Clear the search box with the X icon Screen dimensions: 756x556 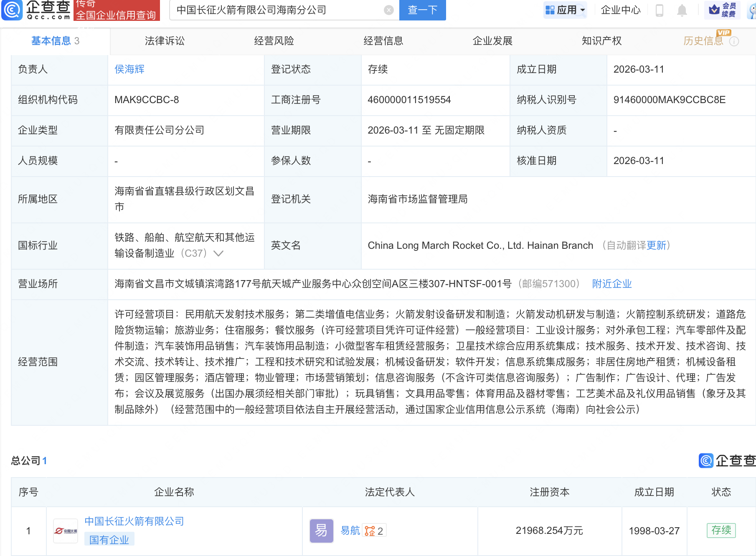388,10
